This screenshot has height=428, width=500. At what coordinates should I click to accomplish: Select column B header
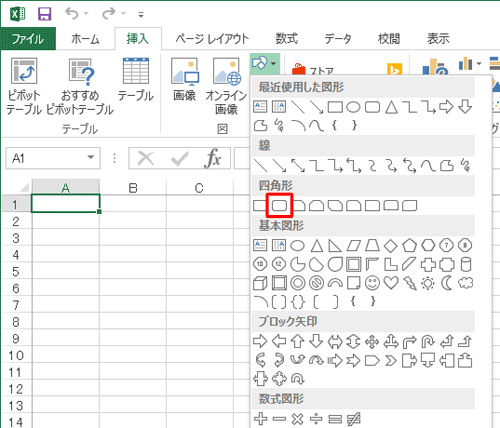(x=133, y=188)
